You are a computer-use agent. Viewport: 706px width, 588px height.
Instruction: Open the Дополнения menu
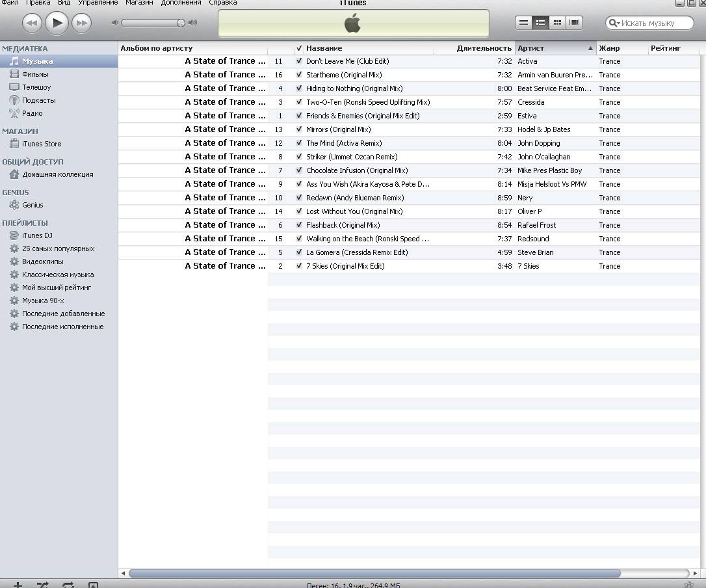coord(181,3)
